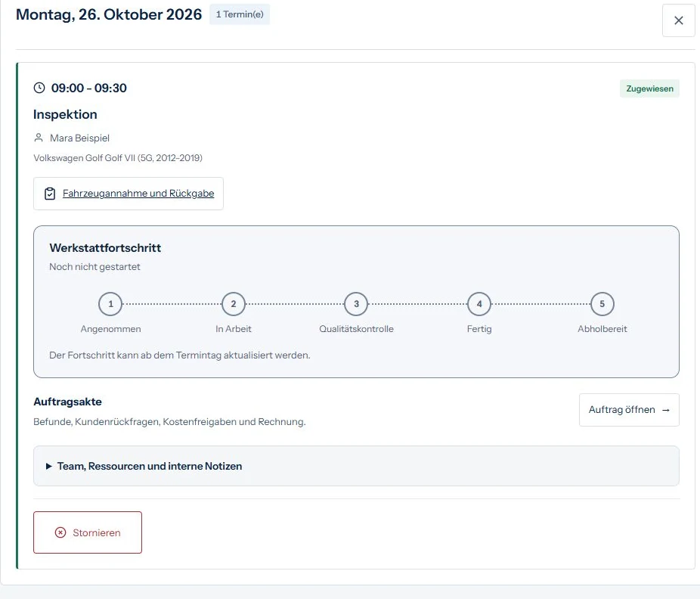The width and height of the screenshot is (700, 599).
Task: Select progress step 5 Abholbereit
Action: tap(602, 304)
